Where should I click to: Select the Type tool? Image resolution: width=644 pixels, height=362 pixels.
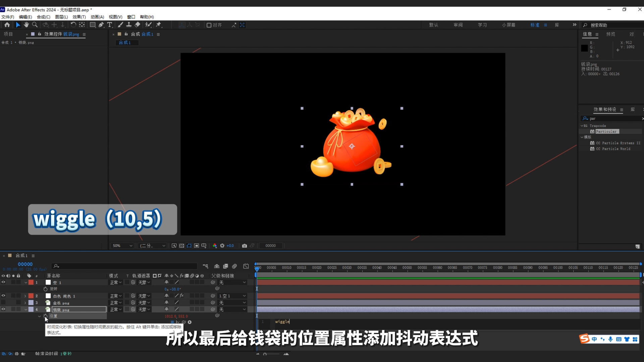pos(110,25)
